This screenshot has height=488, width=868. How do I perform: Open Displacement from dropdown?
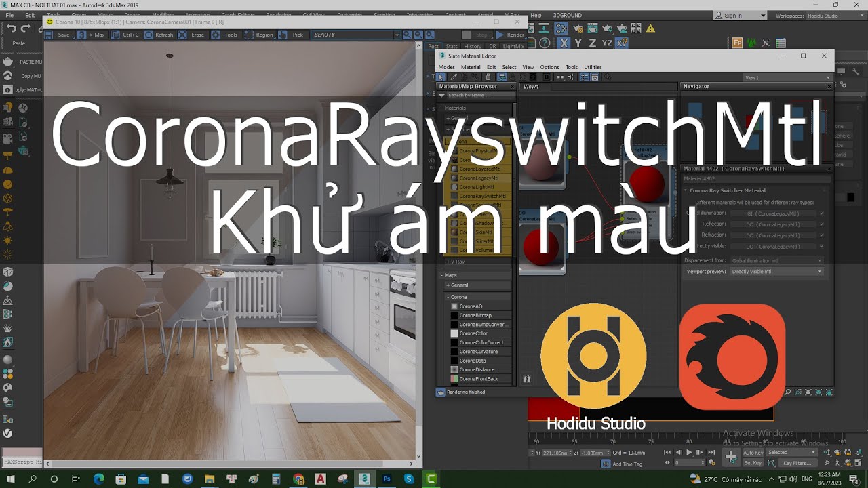776,260
